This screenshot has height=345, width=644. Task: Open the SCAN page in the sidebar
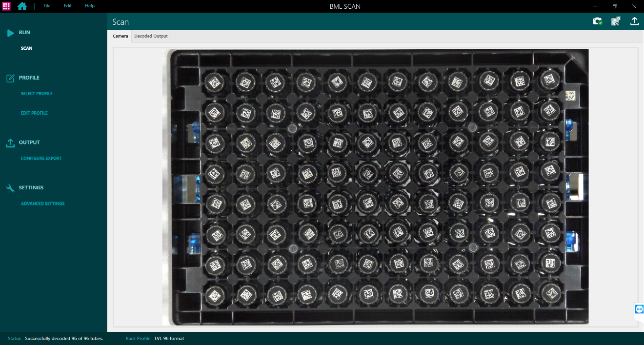click(26, 49)
